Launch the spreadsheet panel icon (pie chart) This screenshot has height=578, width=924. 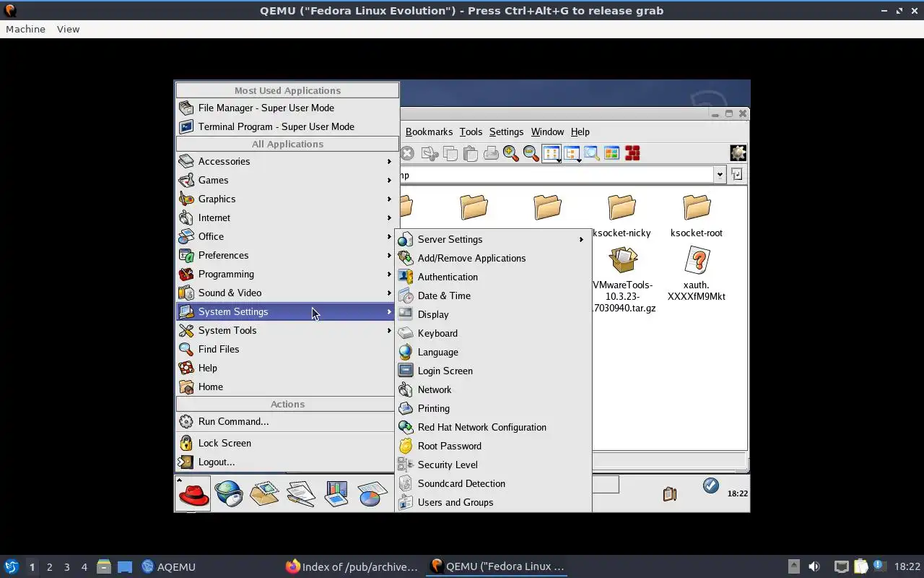click(x=372, y=493)
